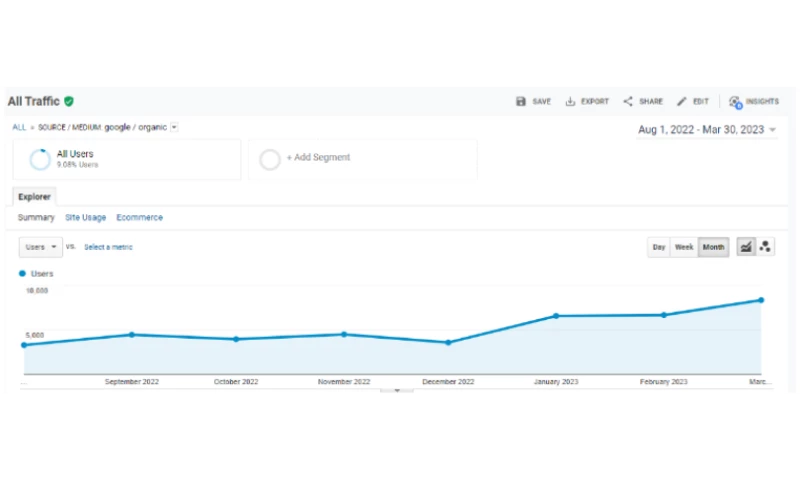This screenshot has width=800, height=480.
Task: Open the Site Usage sub-tab
Action: [86, 217]
